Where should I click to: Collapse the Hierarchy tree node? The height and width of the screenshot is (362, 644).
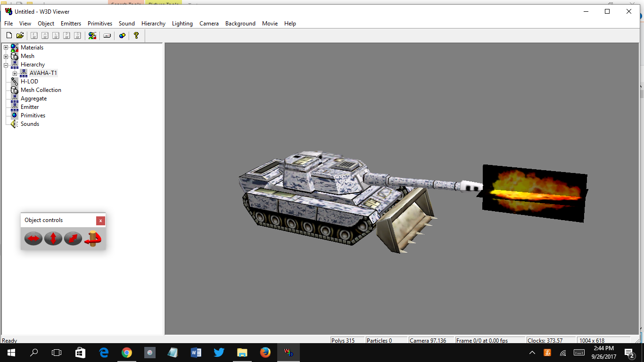pos(6,65)
